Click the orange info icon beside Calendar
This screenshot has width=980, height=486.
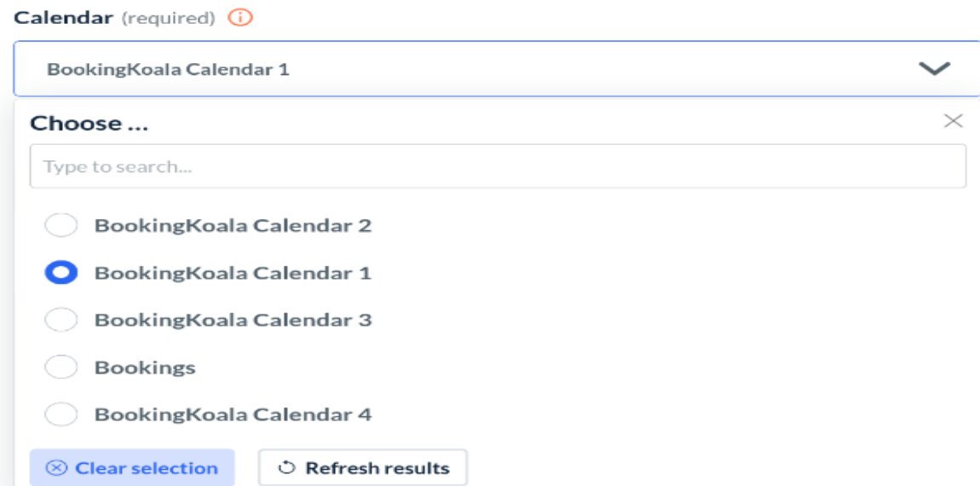[x=241, y=18]
